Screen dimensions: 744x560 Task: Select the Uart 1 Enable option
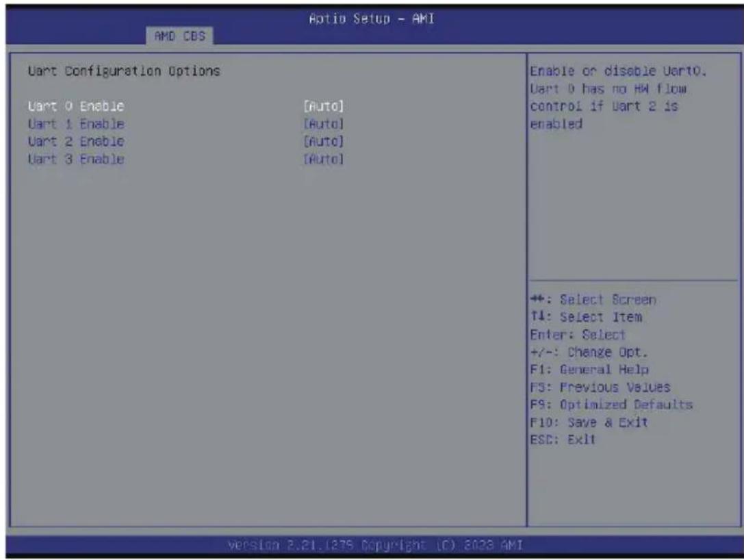pyautogui.click(x=76, y=124)
